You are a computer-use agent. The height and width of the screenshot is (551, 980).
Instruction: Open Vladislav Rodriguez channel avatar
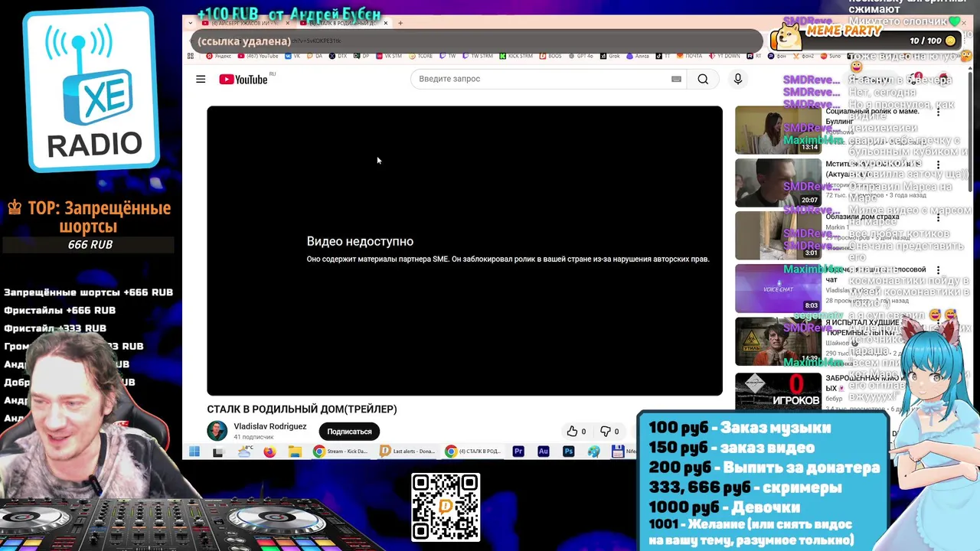pos(217,431)
